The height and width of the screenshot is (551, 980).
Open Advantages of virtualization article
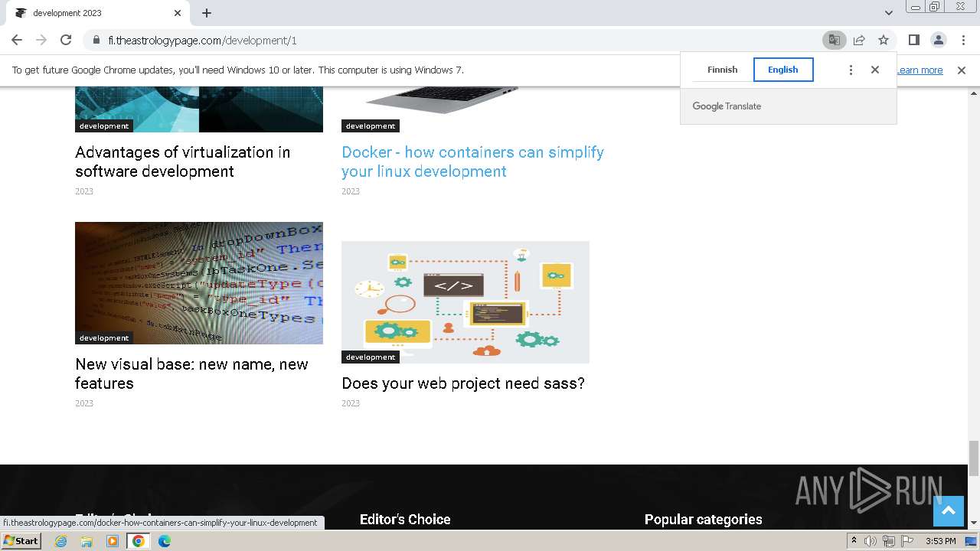point(182,161)
